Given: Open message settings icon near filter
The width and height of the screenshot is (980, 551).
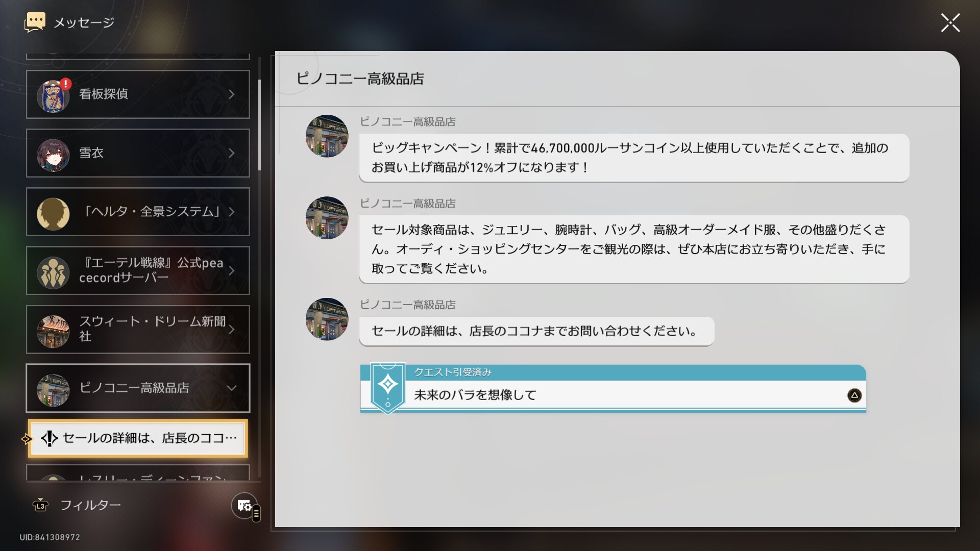Looking at the screenshot, I should (244, 506).
